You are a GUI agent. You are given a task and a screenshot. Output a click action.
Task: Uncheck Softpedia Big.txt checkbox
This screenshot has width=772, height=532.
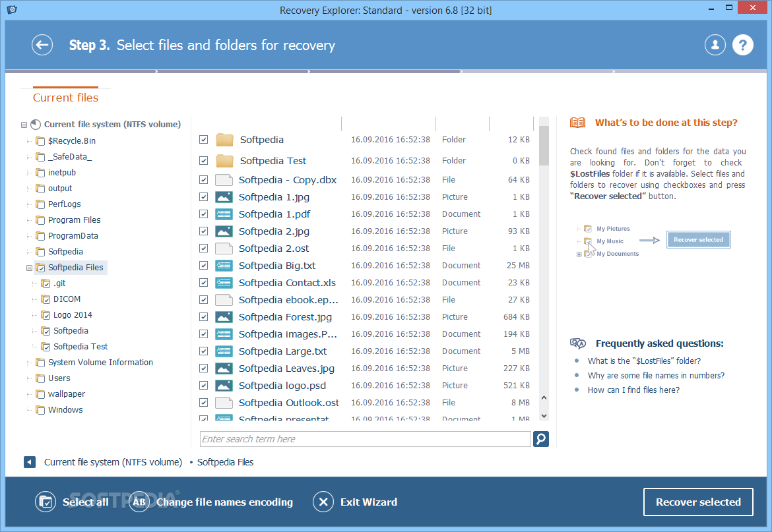click(x=203, y=266)
